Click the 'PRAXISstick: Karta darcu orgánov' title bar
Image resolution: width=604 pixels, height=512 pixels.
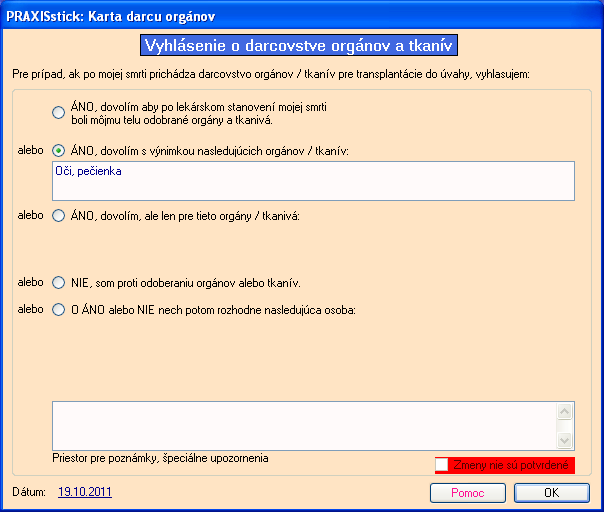click(x=300, y=16)
